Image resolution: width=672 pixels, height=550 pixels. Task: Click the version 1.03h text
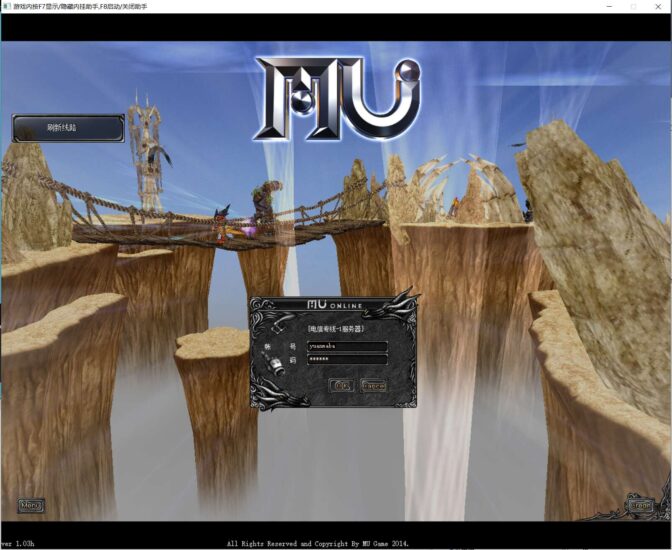18,544
